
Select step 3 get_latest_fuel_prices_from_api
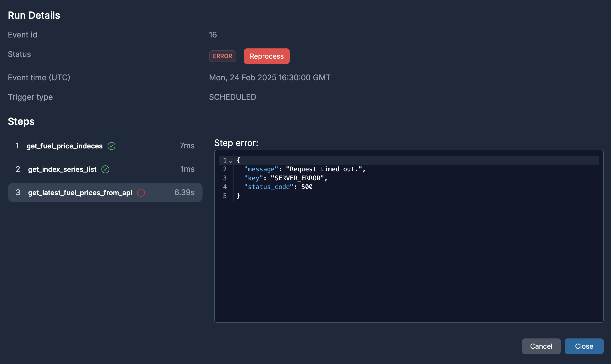80,193
